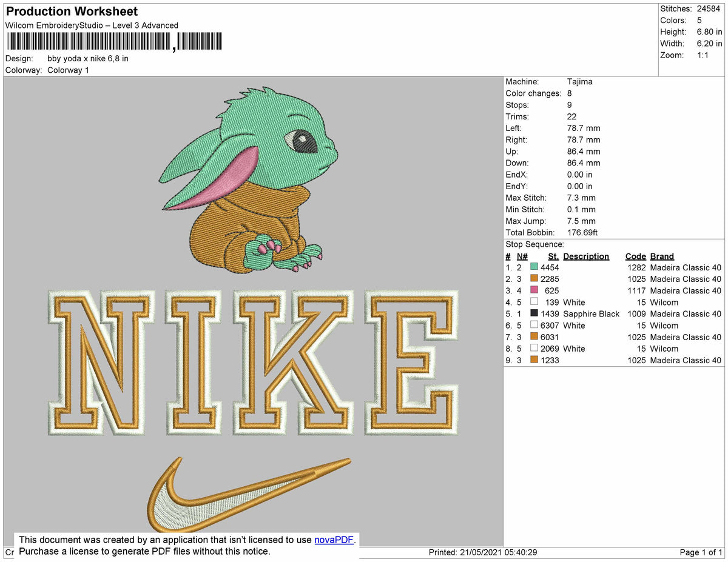728x562 pixels.
Task: Click the 'Description' column header
Action: click(586, 256)
